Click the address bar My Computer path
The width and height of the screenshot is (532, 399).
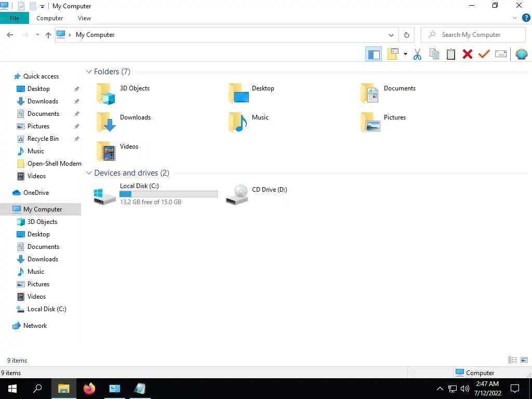[95, 35]
